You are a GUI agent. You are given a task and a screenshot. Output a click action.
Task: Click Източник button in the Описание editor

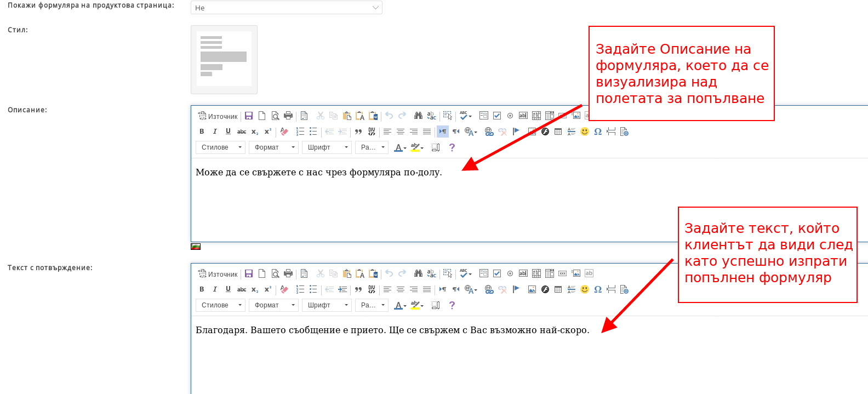(218, 116)
